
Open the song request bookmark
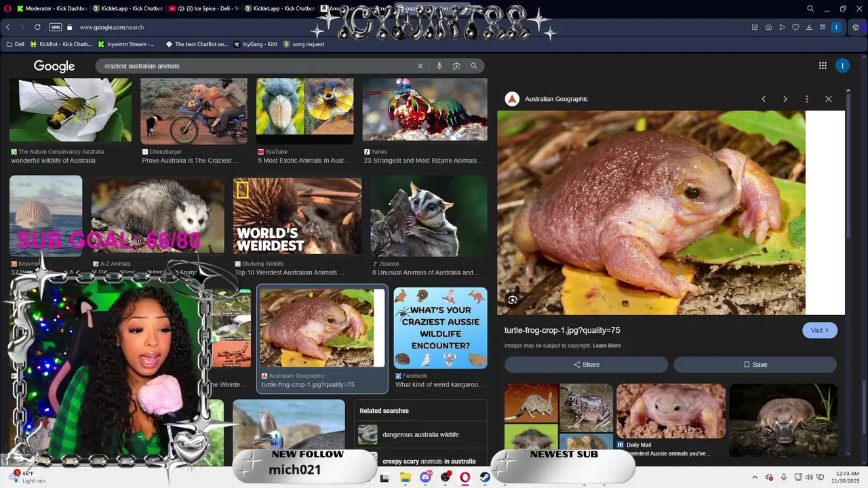click(x=303, y=44)
